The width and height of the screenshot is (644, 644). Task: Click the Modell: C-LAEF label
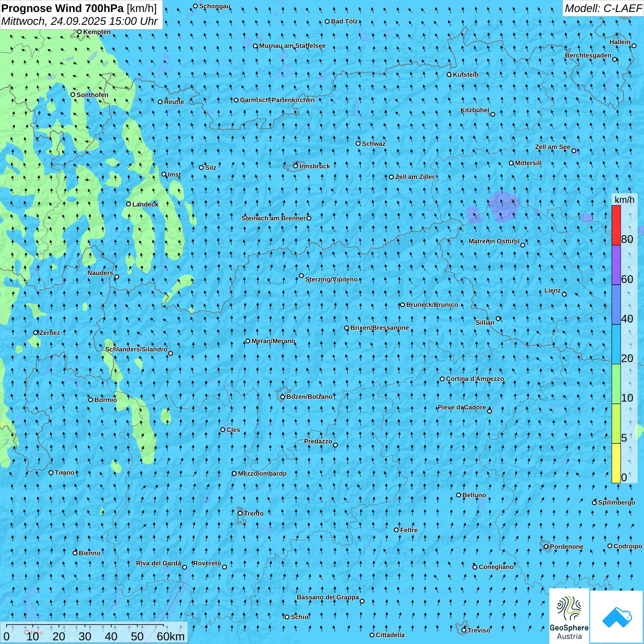point(603,8)
